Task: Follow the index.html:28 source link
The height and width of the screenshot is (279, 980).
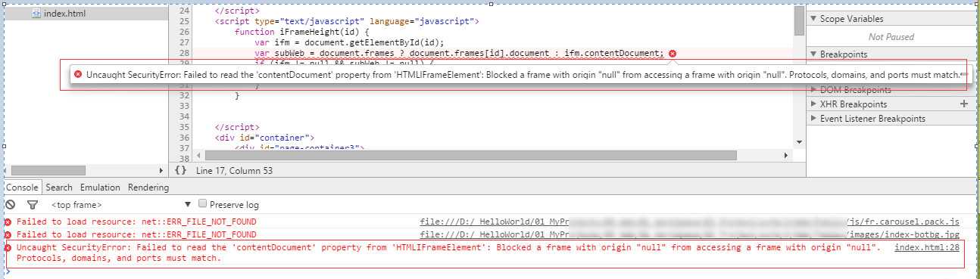Action: tap(927, 248)
